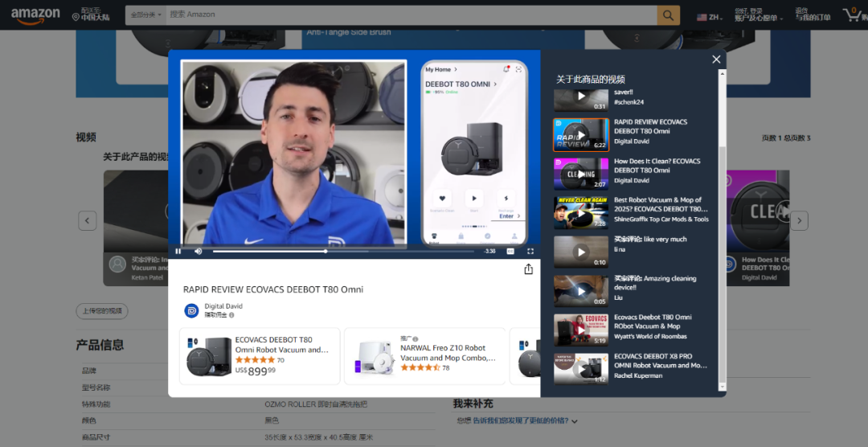Image resolution: width=868 pixels, height=447 pixels.
Task: Open NARWAL Freo Z10 product card
Action: click(x=424, y=356)
